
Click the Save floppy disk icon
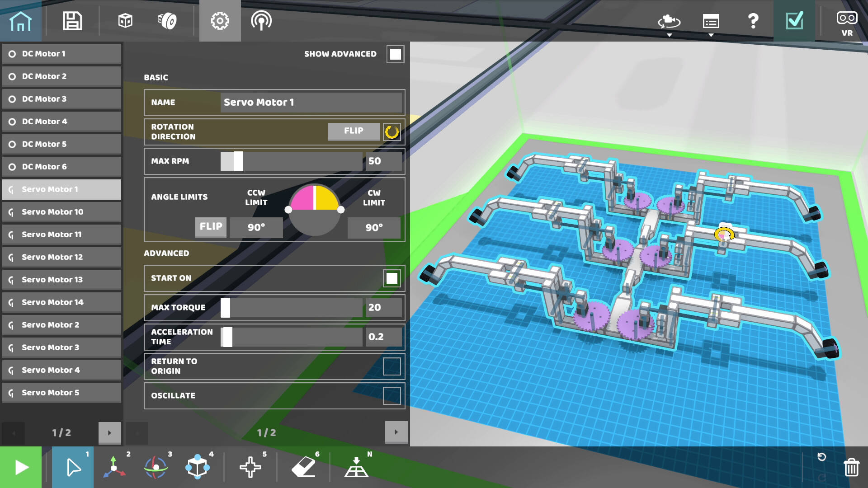pos(72,21)
